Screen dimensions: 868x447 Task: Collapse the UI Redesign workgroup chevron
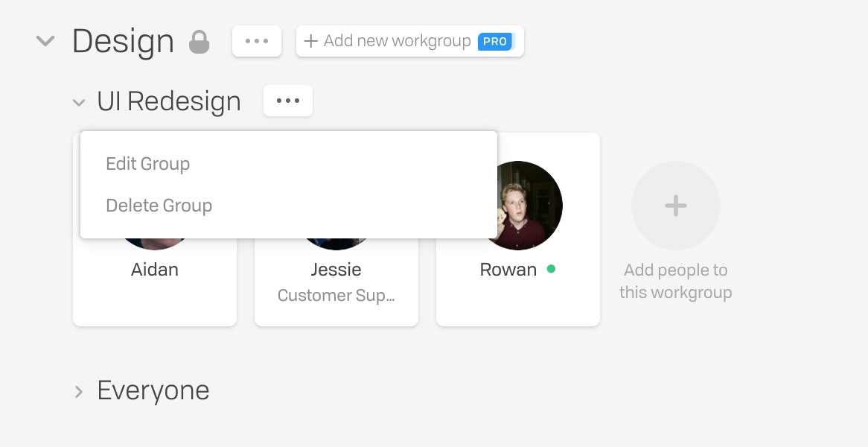point(79,103)
